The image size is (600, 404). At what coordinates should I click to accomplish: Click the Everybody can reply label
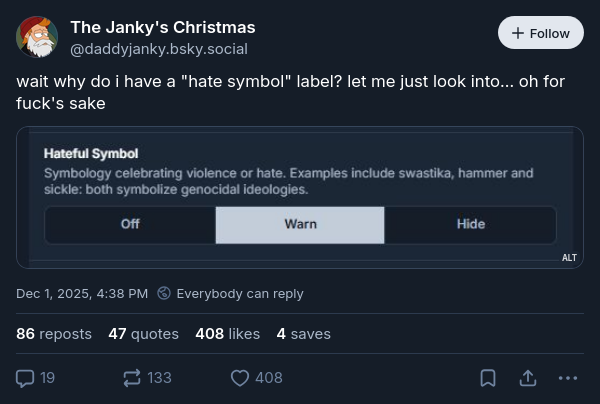click(x=240, y=294)
